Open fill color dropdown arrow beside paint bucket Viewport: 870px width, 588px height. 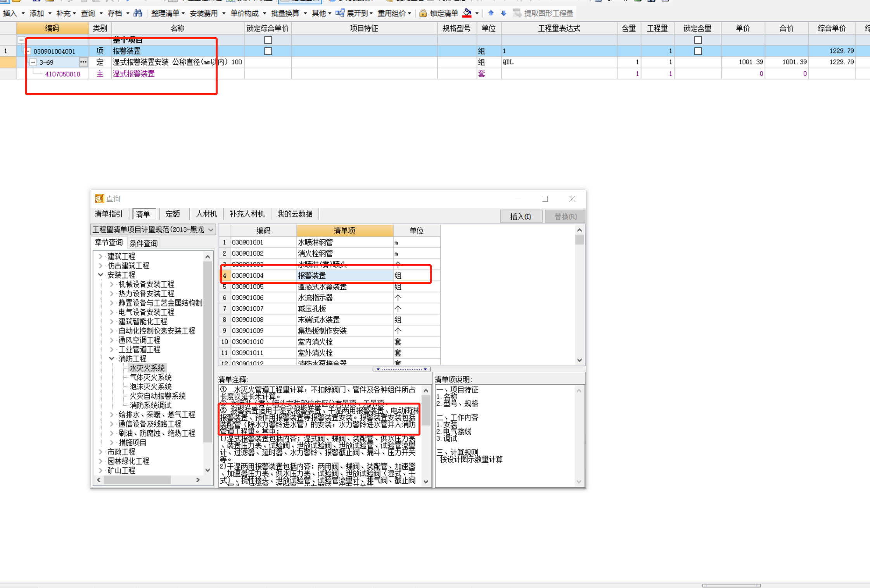pos(477,13)
